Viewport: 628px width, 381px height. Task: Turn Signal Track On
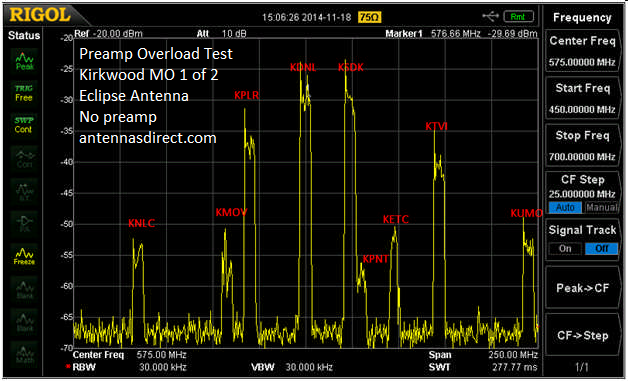[x=565, y=248]
